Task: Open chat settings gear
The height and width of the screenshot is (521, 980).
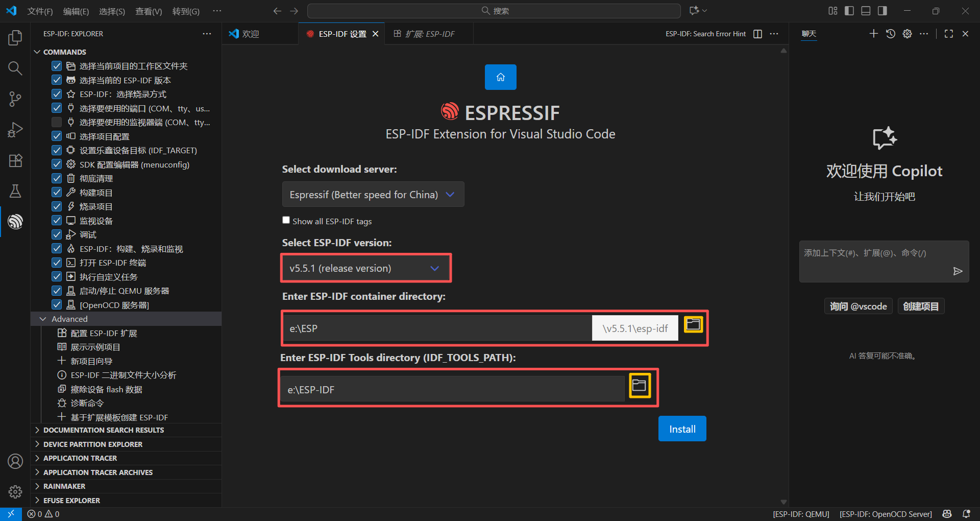Action: coord(907,34)
